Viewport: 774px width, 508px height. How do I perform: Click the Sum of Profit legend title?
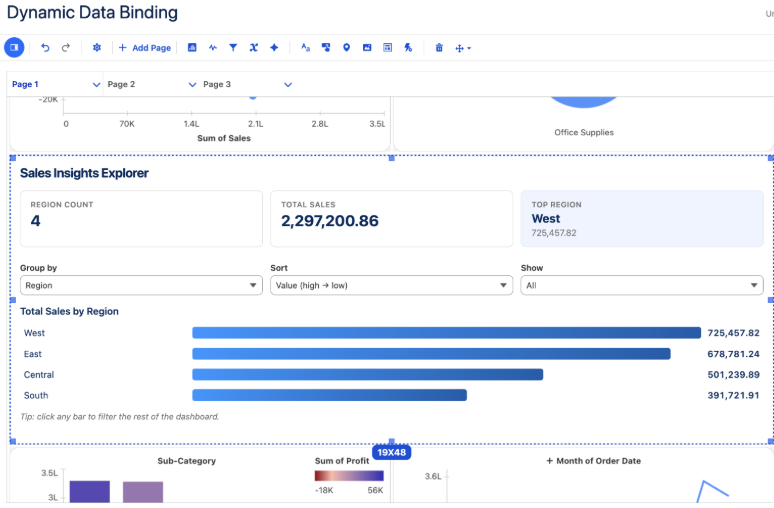342,461
